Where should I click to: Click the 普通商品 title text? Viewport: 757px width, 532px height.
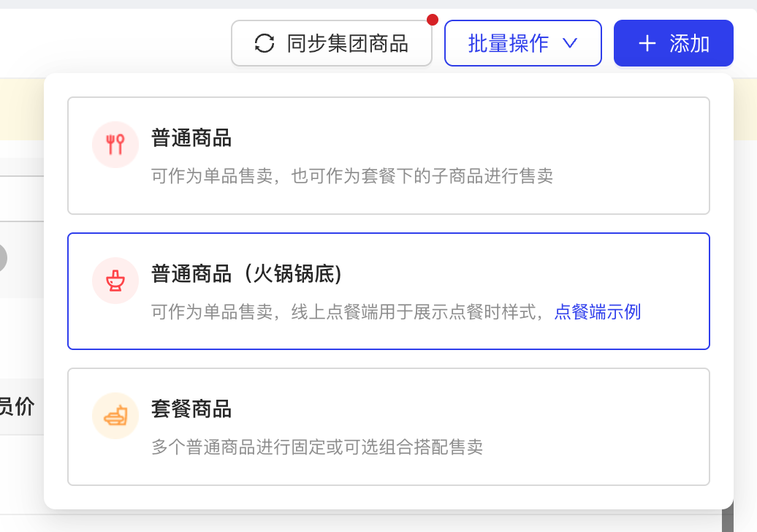[191, 138]
